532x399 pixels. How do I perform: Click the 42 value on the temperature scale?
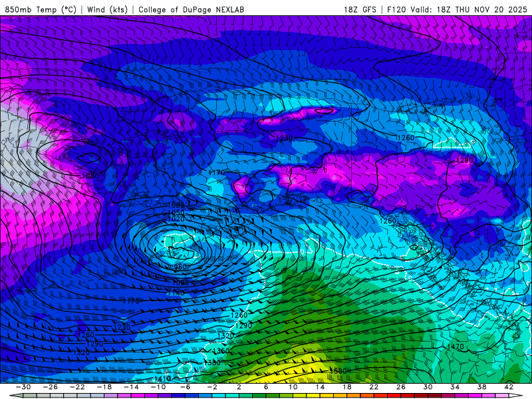509,387
